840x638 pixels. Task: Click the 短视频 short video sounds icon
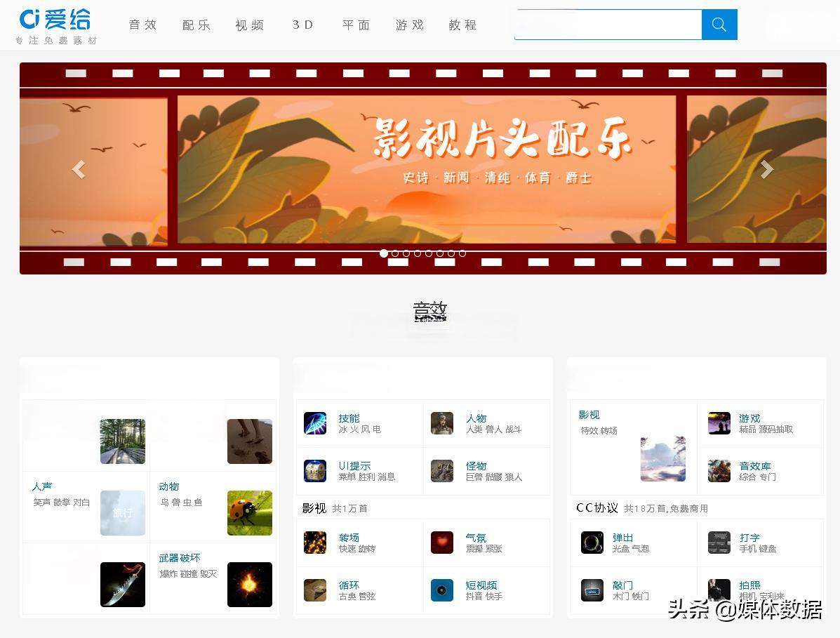[x=441, y=590]
